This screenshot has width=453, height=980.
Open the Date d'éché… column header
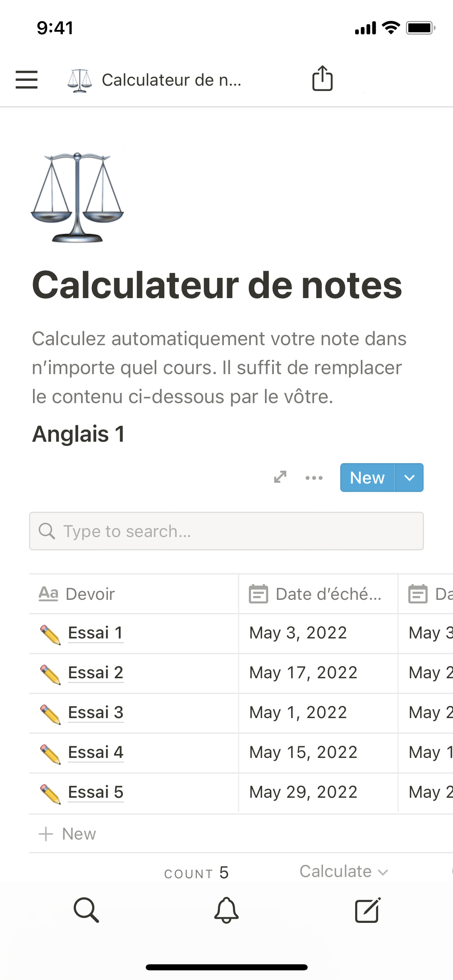click(318, 594)
